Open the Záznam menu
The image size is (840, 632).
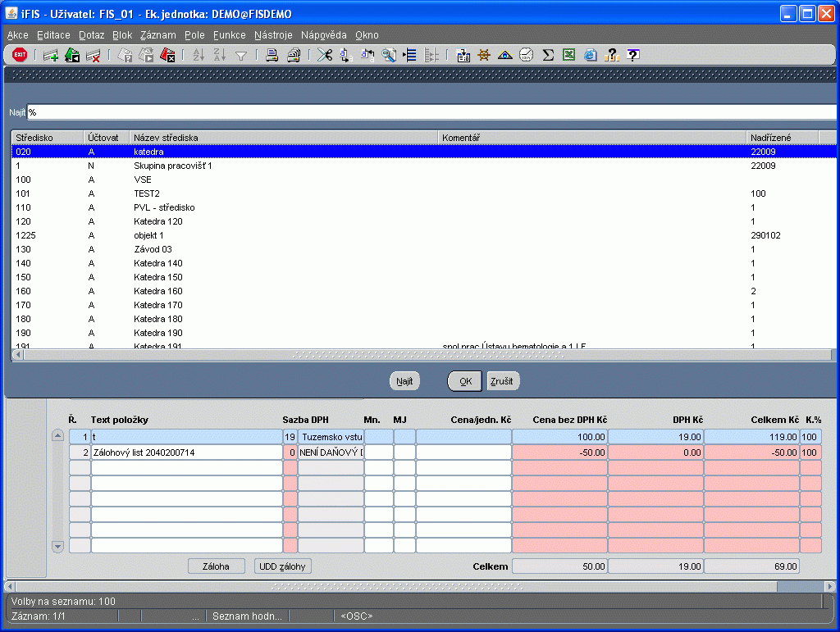157,35
